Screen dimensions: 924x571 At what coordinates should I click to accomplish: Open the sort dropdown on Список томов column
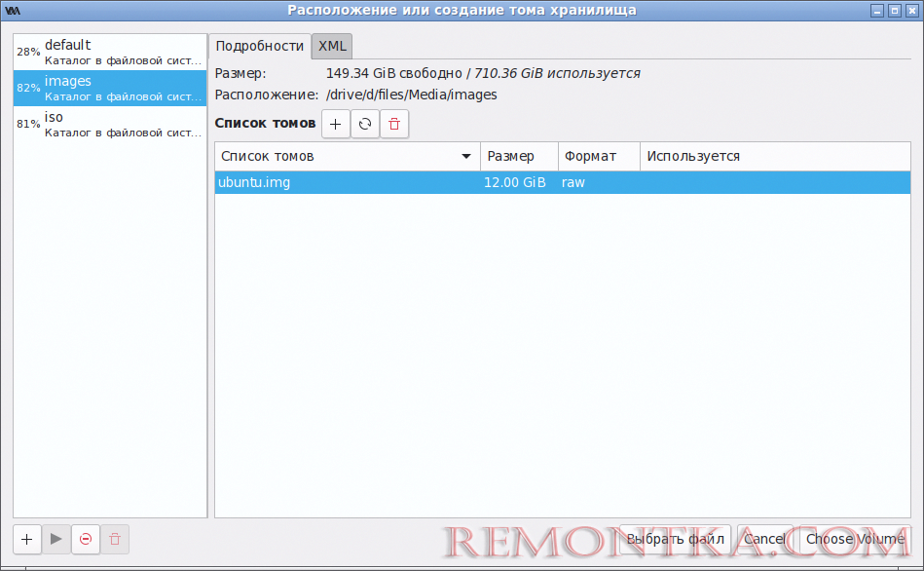point(466,156)
